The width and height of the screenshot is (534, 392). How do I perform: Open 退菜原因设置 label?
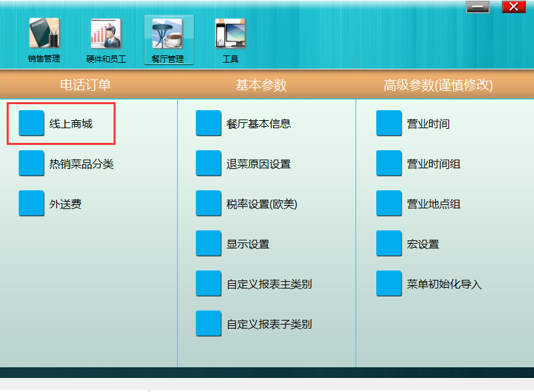(x=259, y=164)
